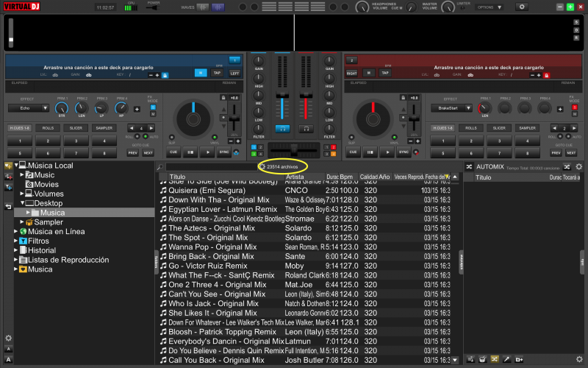Click the pitch lock icon on left deck
588x368 pixels.
click(x=223, y=98)
